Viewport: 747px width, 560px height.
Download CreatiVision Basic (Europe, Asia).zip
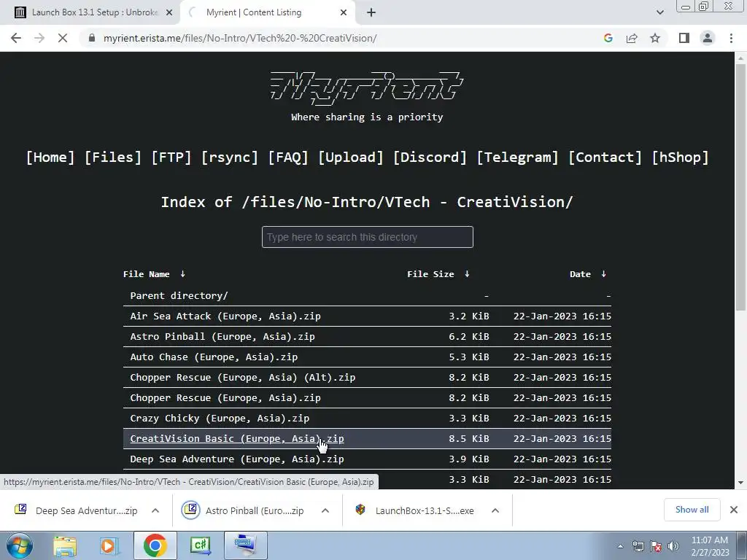[x=237, y=439]
